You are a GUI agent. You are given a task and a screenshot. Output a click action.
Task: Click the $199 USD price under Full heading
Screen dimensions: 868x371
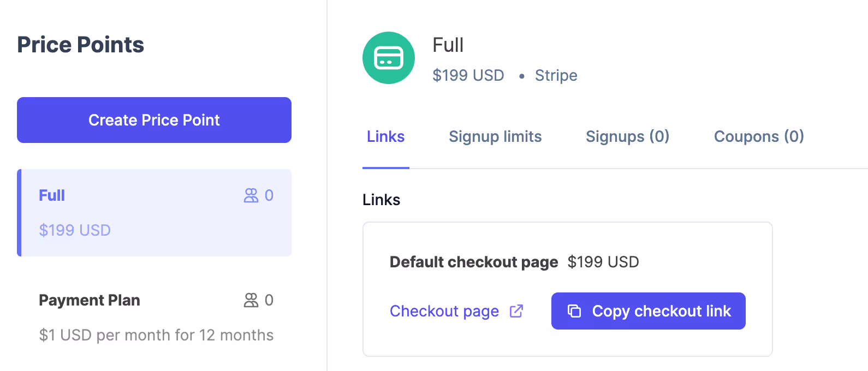coord(468,75)
